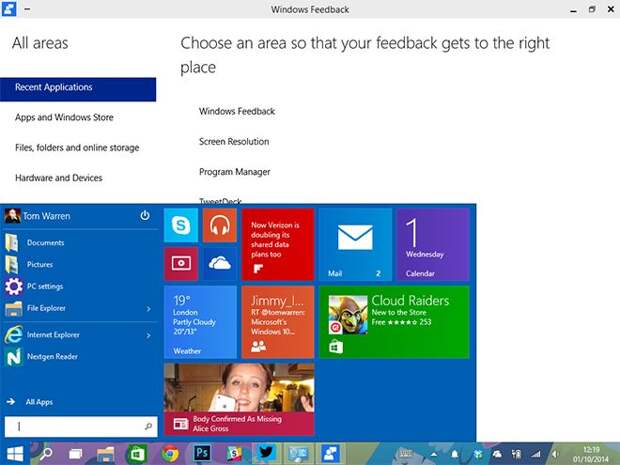Image resolution: width=620 pixels, height=465 pixels.
Task: Open the Weather tile for London
Action: 200,322
